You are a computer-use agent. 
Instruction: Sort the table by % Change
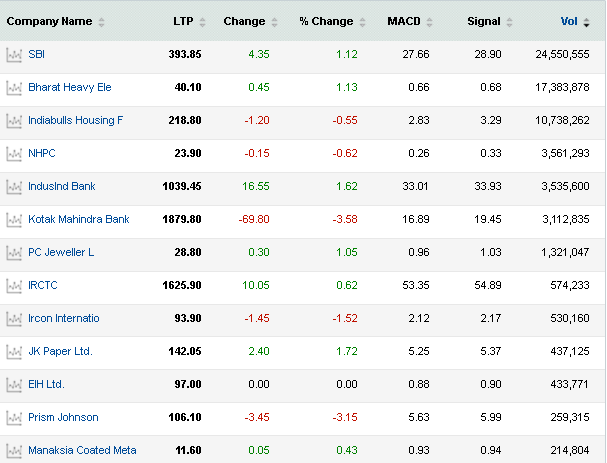[x=326, y=21]
